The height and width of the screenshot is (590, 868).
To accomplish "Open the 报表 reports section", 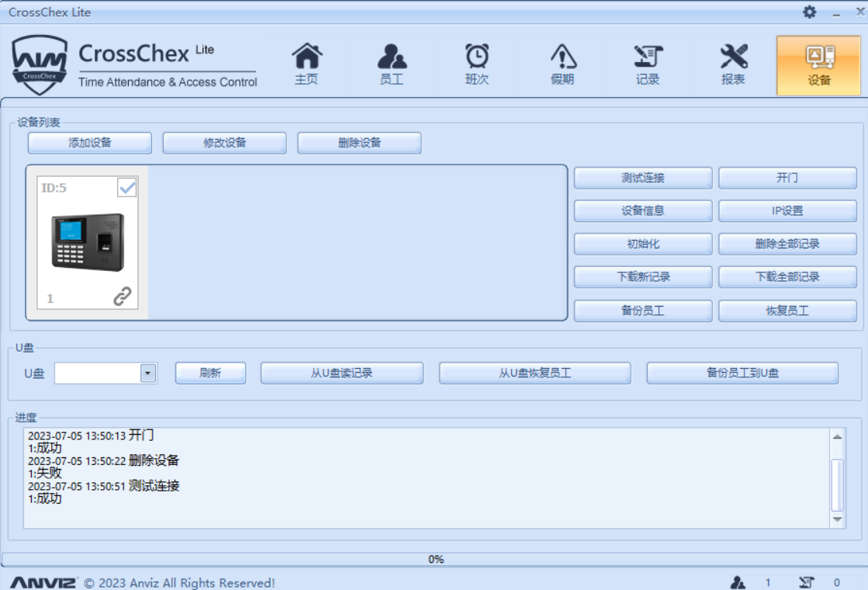I will [733, 64].
